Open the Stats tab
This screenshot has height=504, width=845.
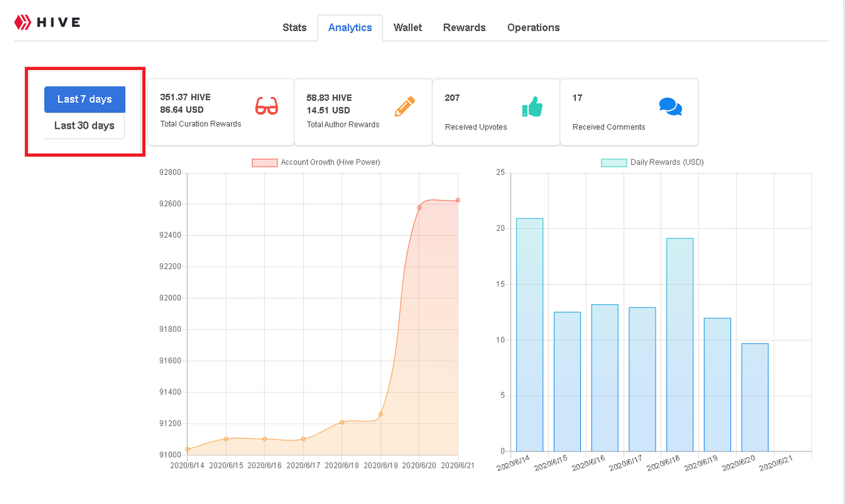pyautogui.click(x=294, y=28)
